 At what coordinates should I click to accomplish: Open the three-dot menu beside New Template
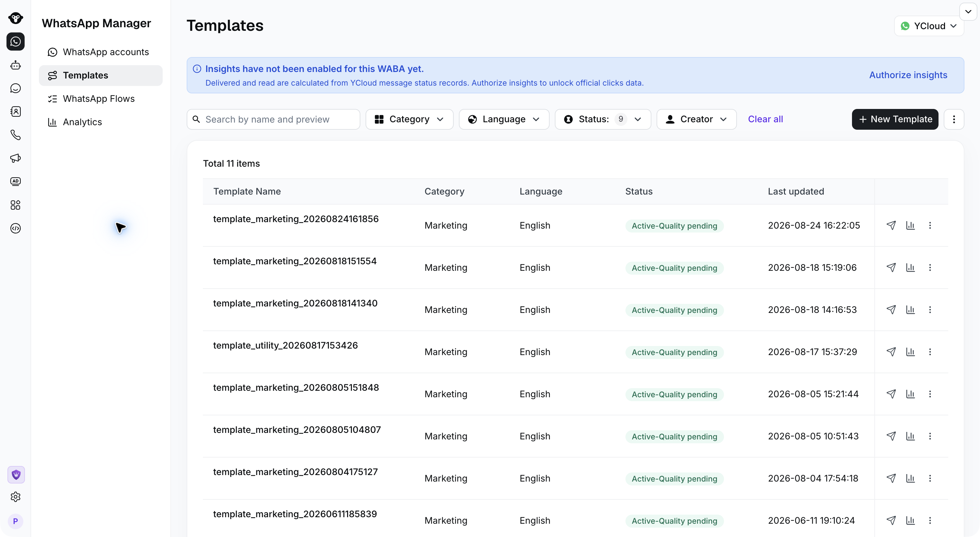point(954,120)
